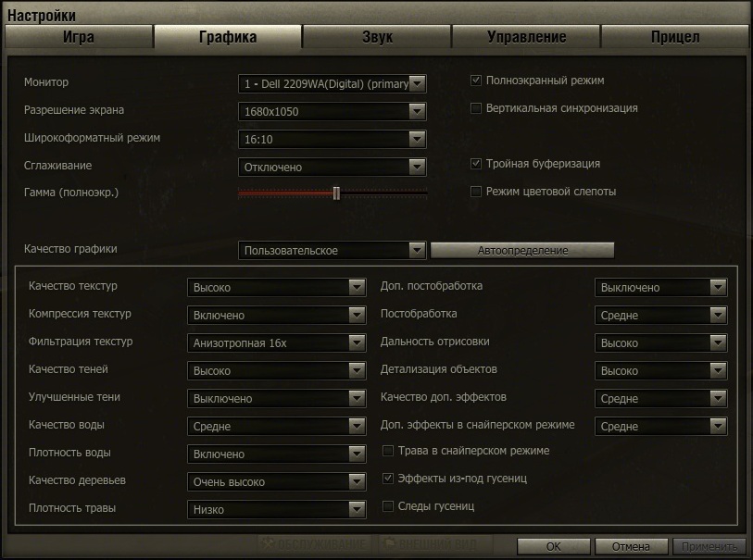Click the red filled section of Гамма slider
753x560 pixels.
tap(286, 193)
